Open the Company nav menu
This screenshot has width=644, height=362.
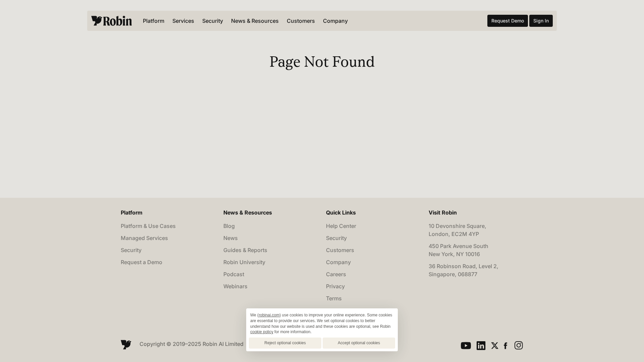click(x=335, y=21)
